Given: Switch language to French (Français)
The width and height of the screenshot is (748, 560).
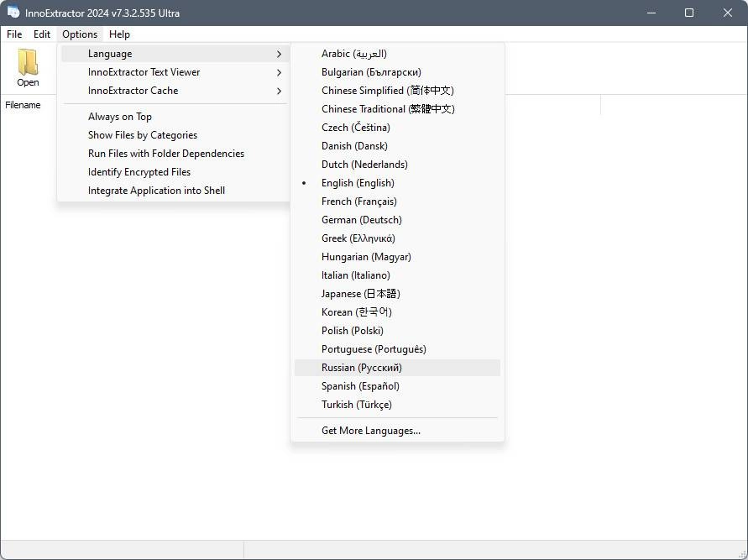Looking at the screenshot, I should coord(397,201).
